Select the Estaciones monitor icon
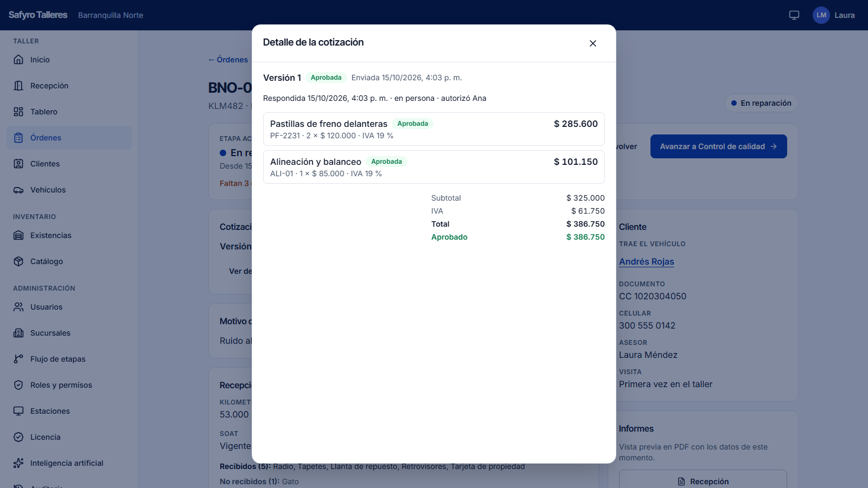 pyautogui.click(x=18, y=411)
